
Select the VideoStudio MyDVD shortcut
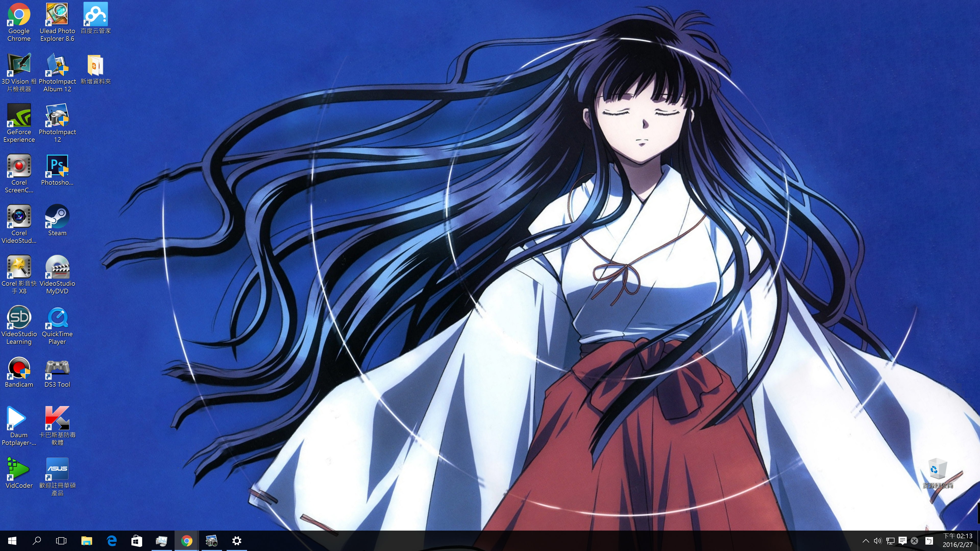point(57,275)
